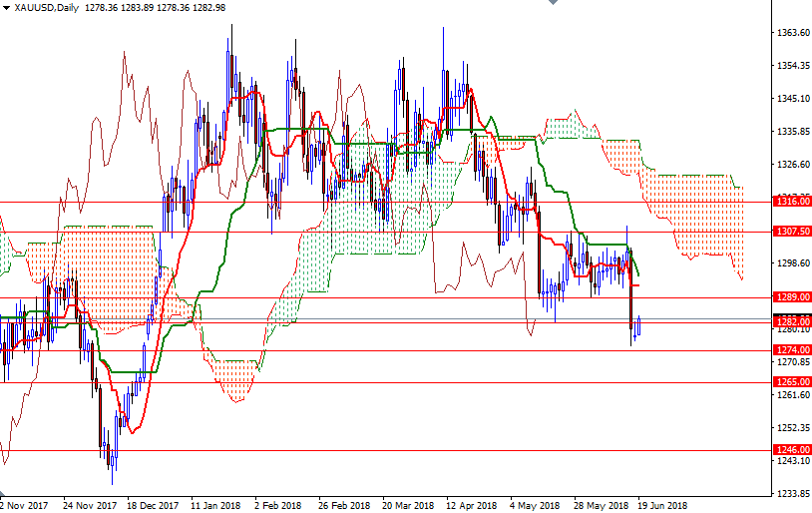Click the triangle icon beside XAUUSD,Daily

(x=7, y=8)
